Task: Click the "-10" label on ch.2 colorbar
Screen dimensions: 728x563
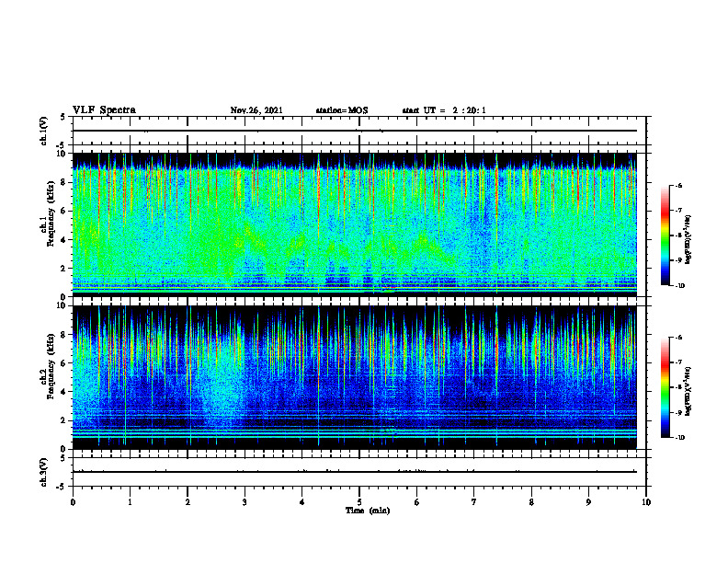Action: [x=680, y=438]
